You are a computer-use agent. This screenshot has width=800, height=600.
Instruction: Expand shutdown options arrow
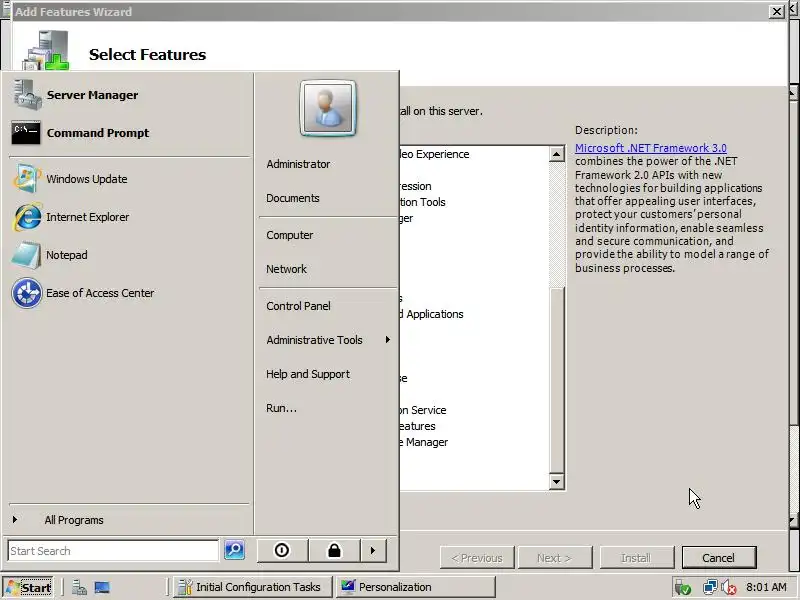[x=373, y=551]
